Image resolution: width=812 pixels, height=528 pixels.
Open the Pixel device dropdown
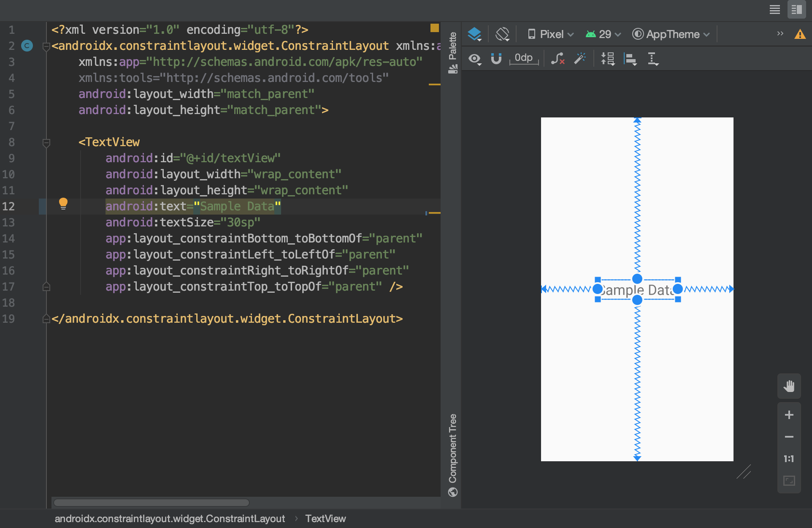coord(551,34)
